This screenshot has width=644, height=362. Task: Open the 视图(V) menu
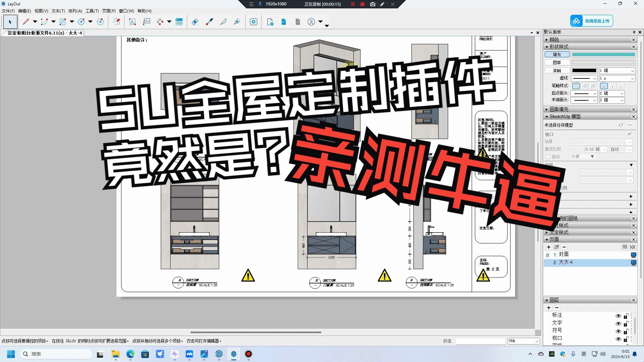41,11
